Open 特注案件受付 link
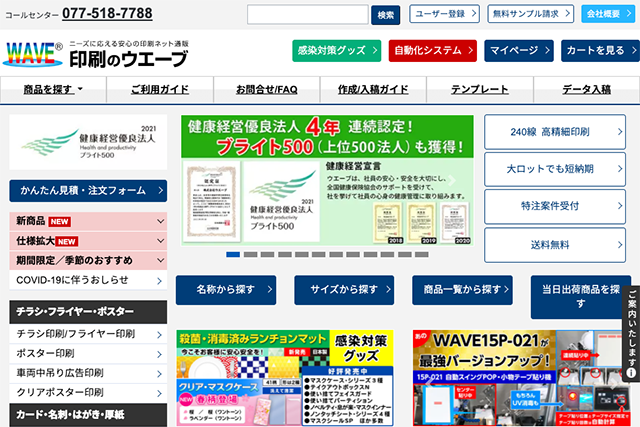 (555, 206)
